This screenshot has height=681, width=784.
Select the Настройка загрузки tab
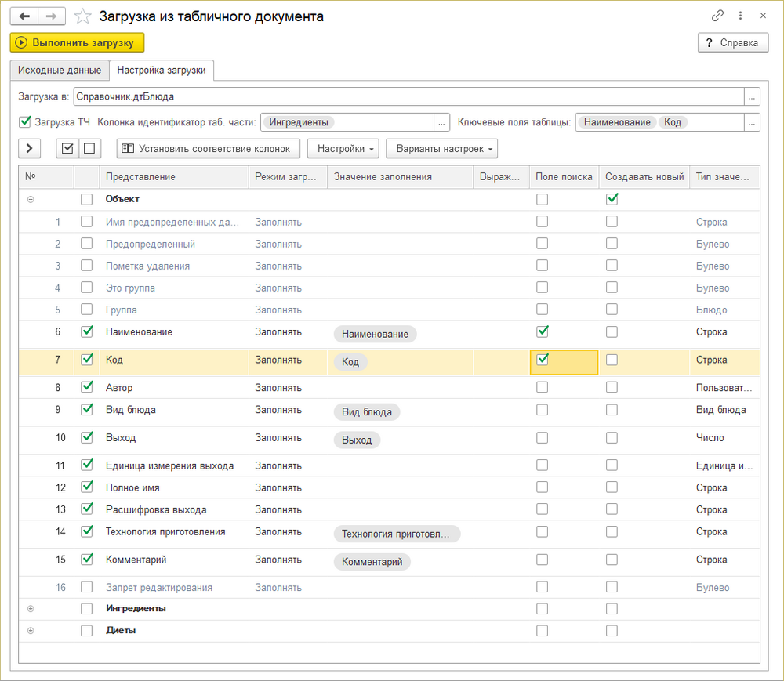162,71
